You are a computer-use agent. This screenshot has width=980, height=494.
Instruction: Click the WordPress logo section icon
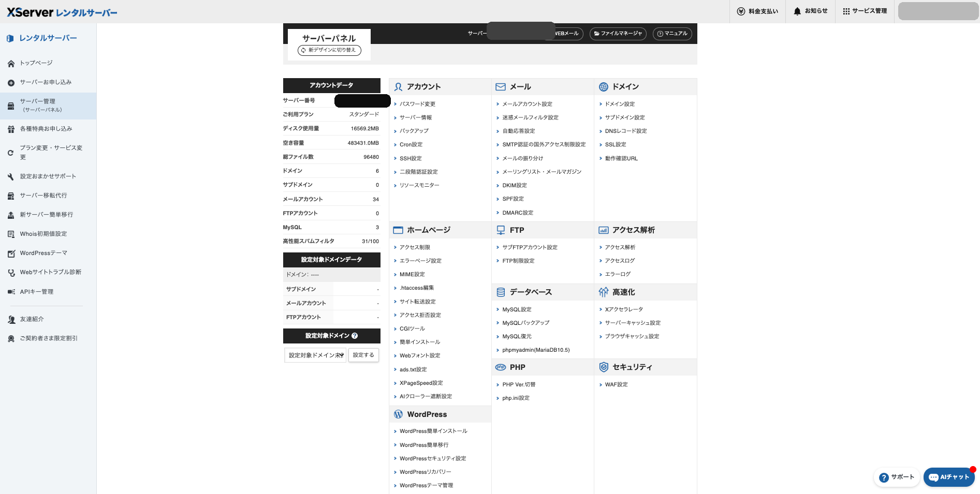tap(398, 414)
